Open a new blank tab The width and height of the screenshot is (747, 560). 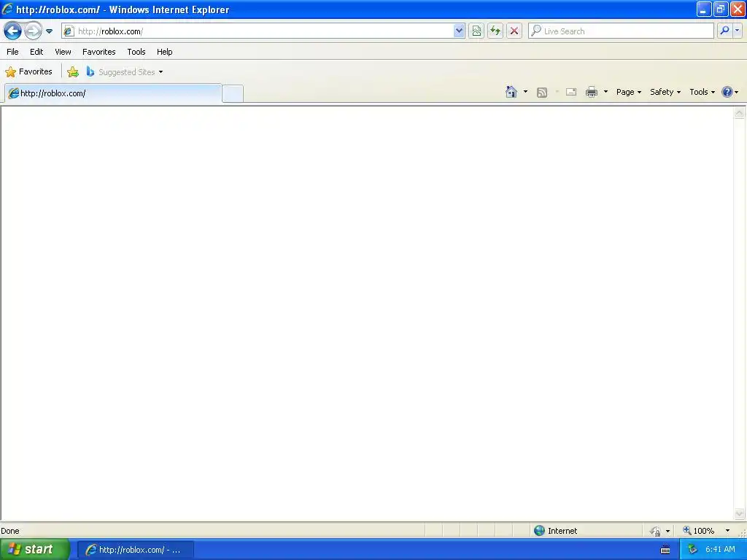(233, 93)
